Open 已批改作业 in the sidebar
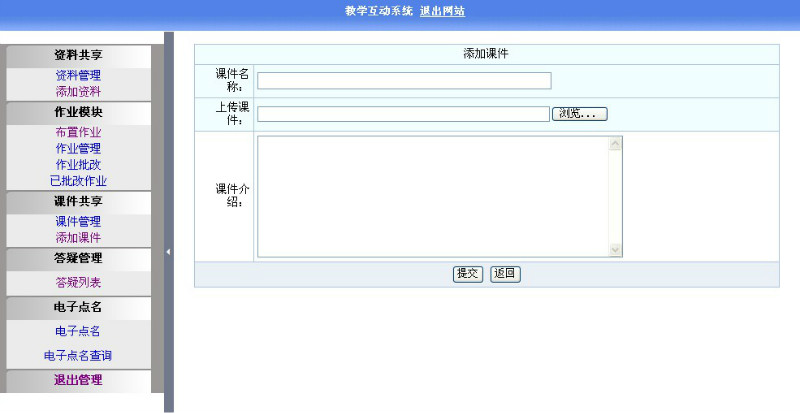This screenshot has width=800, height=413. click(x=78, y=181)
